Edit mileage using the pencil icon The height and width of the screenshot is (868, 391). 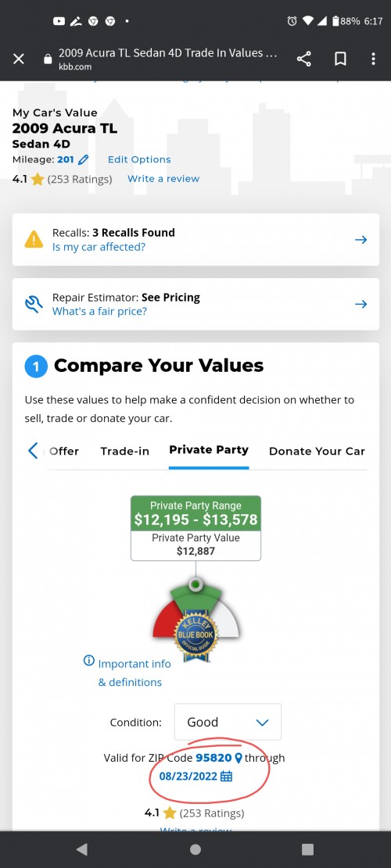[x=84, y=159]
